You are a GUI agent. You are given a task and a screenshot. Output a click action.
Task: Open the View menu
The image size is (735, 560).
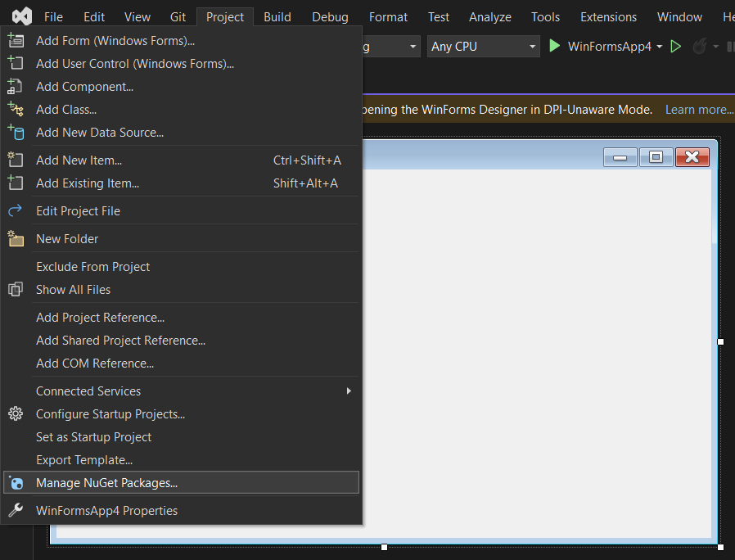click(138, 17)
